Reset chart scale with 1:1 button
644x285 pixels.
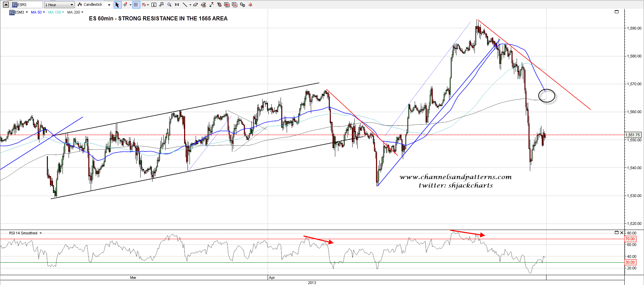(177, 5)
